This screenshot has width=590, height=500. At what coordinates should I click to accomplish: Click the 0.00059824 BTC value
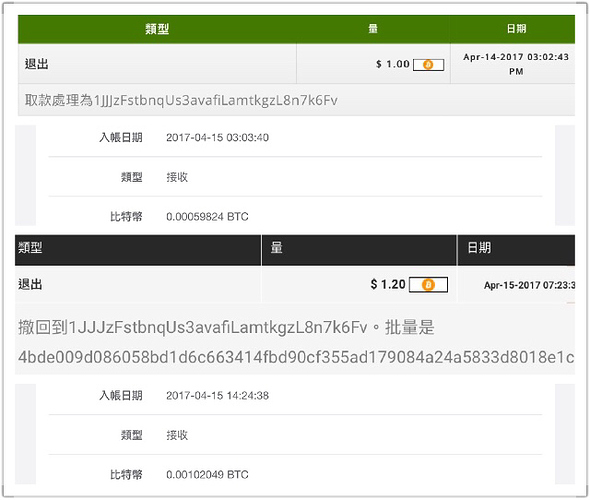click(207, 217)
